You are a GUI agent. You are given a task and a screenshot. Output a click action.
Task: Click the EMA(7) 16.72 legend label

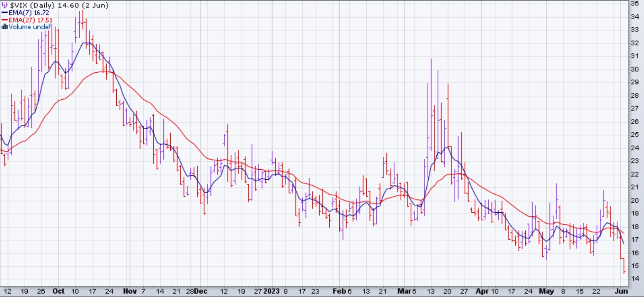(x=29, y=13)
